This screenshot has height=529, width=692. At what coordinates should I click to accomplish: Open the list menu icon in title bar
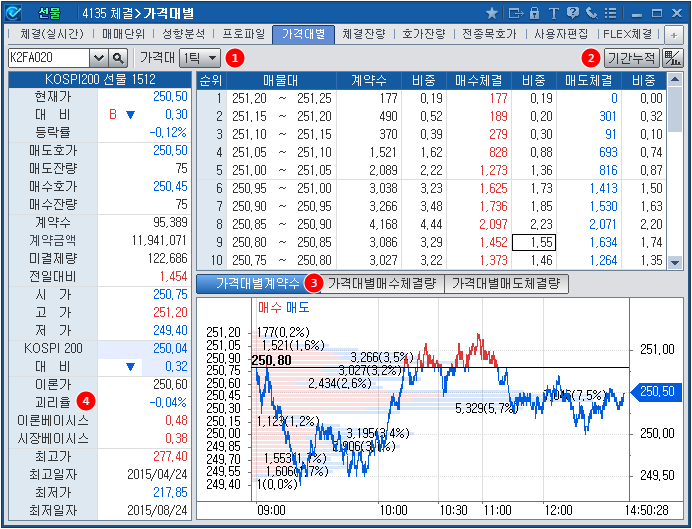(x=610, y=13)
